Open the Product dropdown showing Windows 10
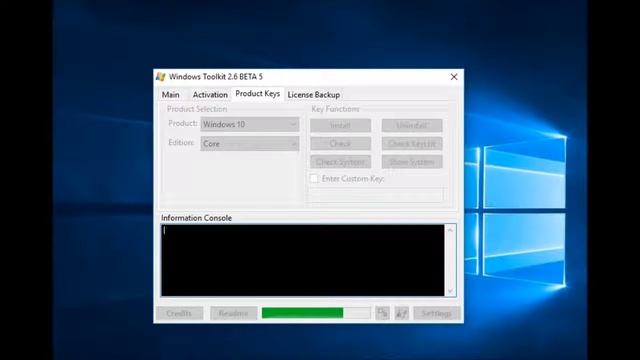 pos(249,124)
